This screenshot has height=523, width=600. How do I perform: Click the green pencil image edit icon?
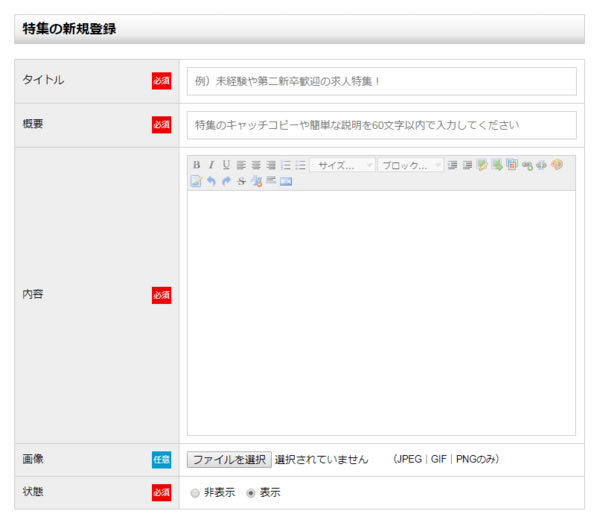[x=482, y=165]
